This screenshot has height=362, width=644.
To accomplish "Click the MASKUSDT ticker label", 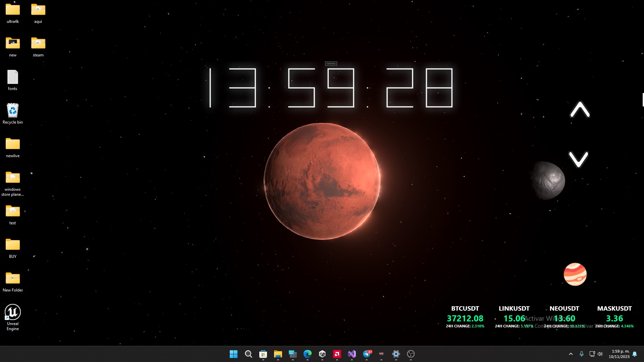I will [x=614, y=309].
